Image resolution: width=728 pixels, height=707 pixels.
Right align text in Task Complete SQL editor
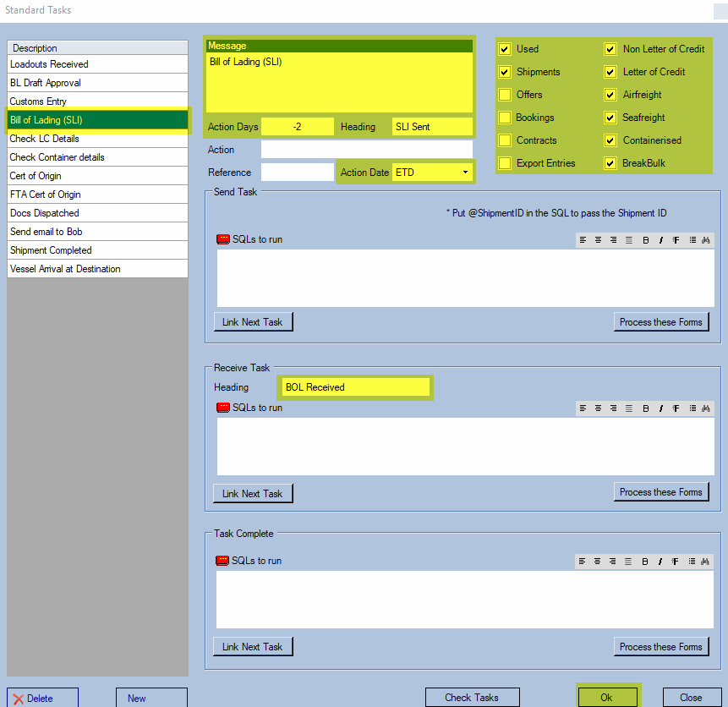point(613,561)
